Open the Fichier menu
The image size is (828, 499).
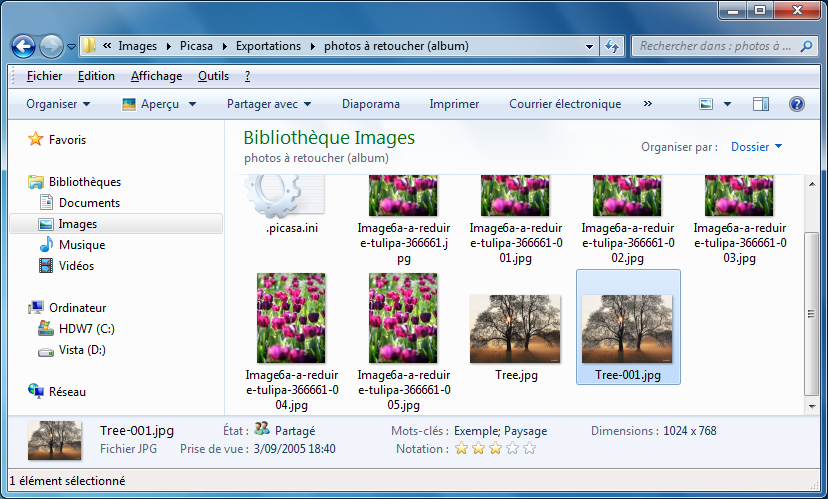pyautogui.click(x=44, y=76)
